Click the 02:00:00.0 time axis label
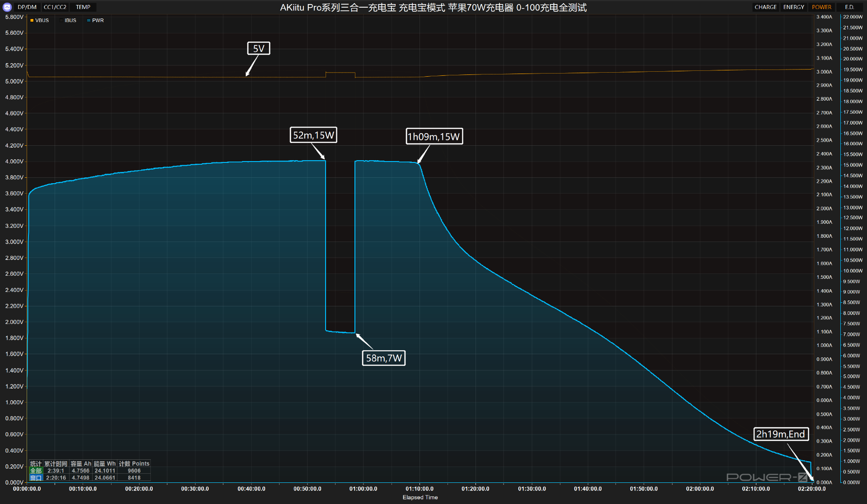 (x=700, y=489)
